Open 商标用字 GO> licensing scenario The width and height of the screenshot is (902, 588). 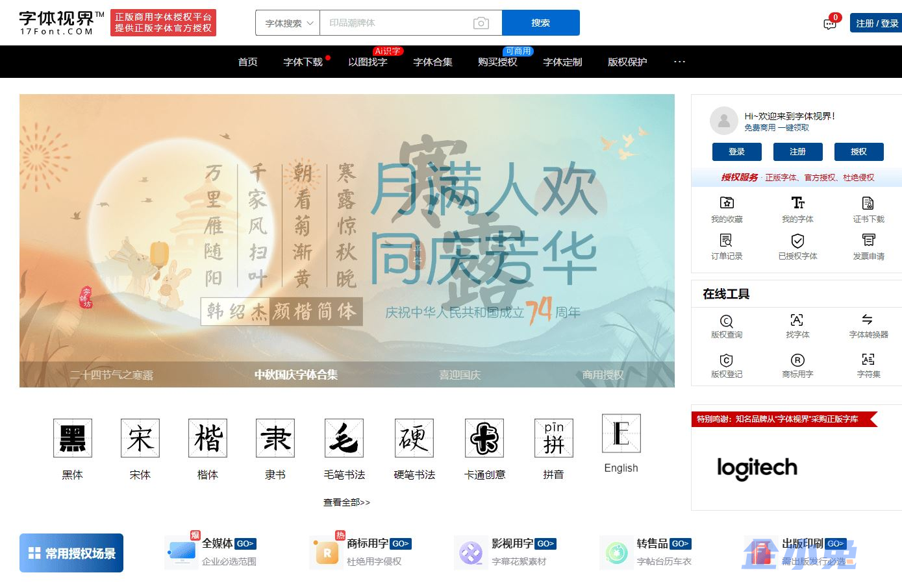[360, 552]
